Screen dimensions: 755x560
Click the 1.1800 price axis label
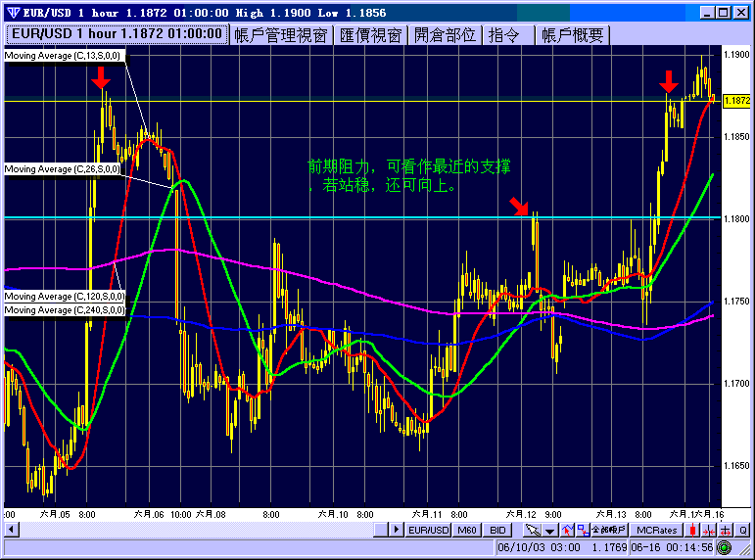click(x=736, y=219)
